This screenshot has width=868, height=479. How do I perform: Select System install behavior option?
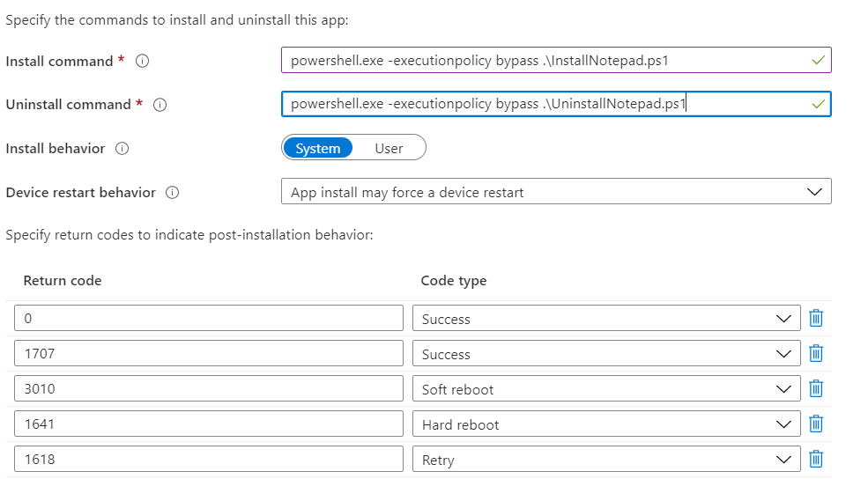click(318, 149)
